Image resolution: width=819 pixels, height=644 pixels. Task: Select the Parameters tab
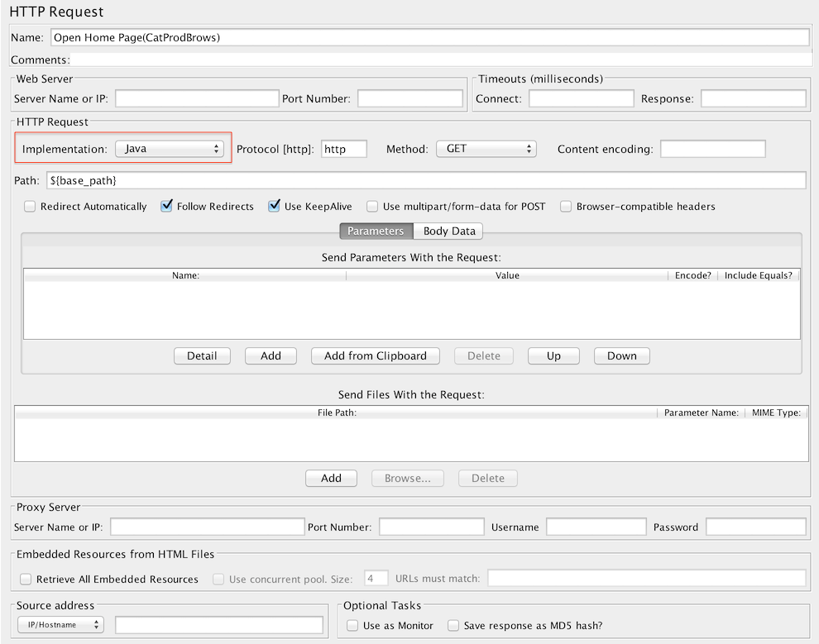tap(376, 231)
